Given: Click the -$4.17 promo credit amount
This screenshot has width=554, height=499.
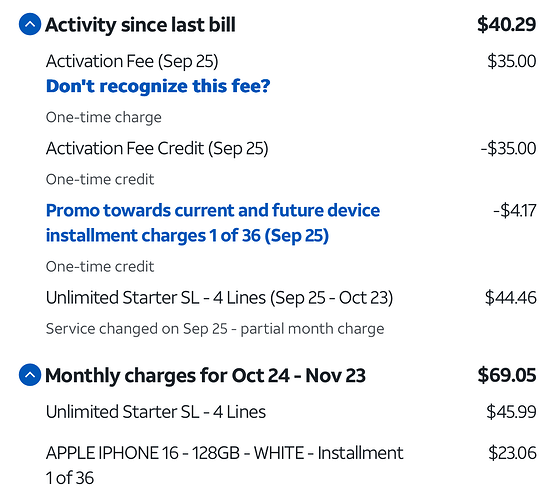Looking at the screenshot, I should [x=515, y=211].
